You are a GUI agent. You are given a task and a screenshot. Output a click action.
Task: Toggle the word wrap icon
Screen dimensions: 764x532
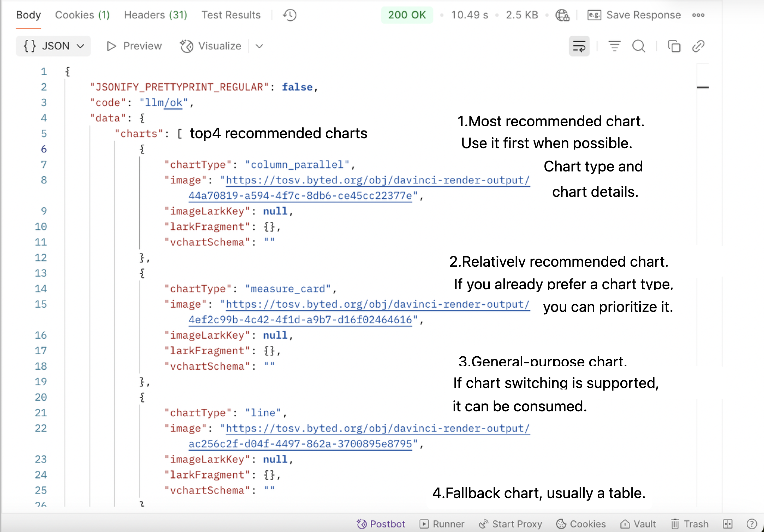click(x=579, y=46)
